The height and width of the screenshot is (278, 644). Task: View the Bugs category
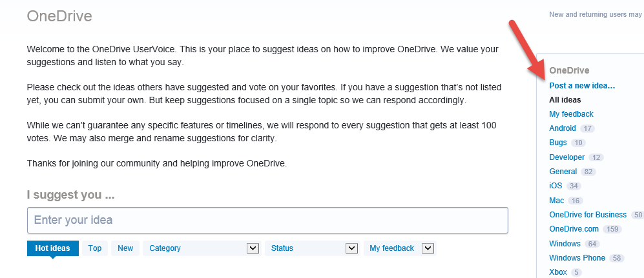558,143
